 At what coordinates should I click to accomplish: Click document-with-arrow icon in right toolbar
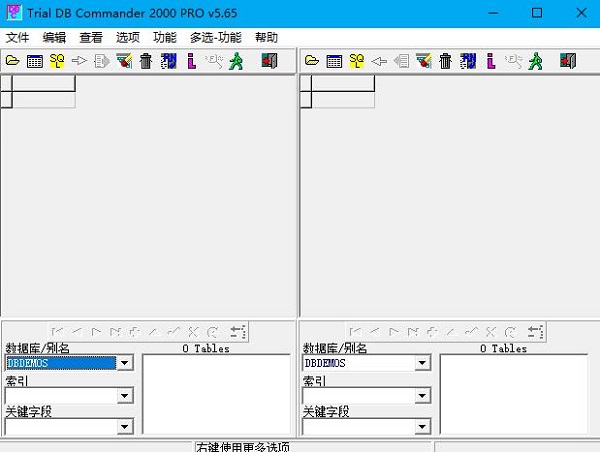(x=401, y=61)
